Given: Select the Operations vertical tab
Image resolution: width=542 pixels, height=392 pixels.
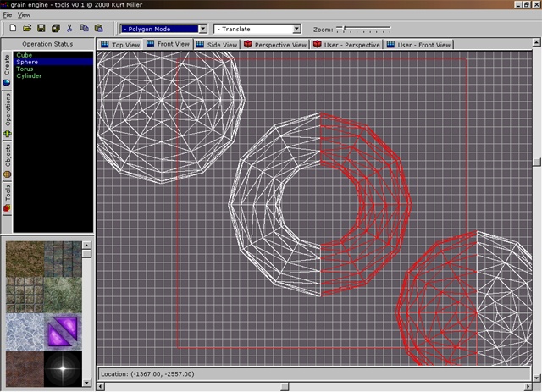Looking at the screenshot, I should click(7, 115).
